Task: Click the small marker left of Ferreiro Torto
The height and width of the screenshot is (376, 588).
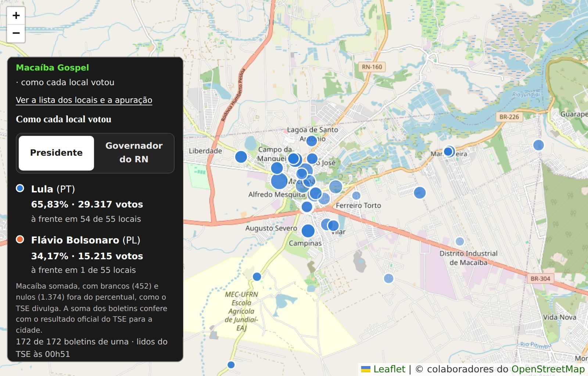Action: pyautogui.click(x=356, y=196)
